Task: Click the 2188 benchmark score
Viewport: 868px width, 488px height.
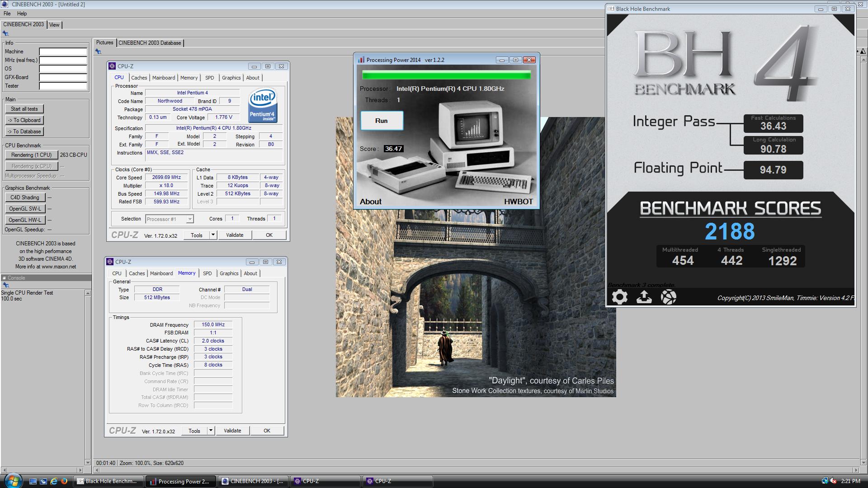Action: 730,231
